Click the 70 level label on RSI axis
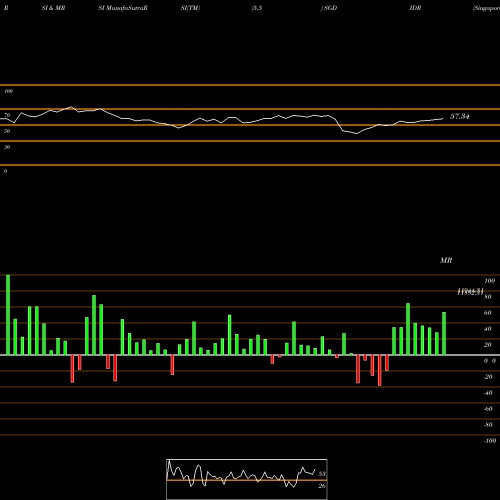The height and width of the screenshot is (500, 500). [7, 115]
